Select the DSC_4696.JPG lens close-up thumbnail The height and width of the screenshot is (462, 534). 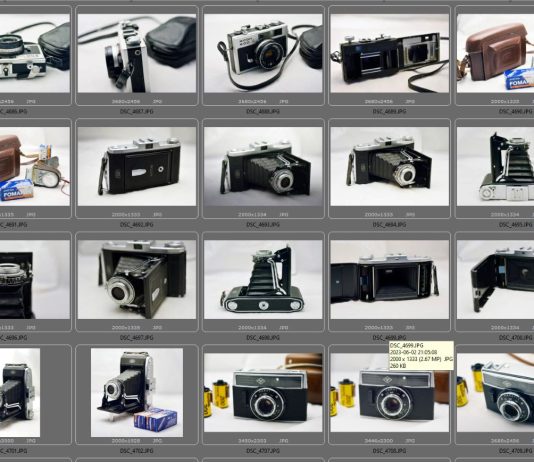[x=35, y=280]
